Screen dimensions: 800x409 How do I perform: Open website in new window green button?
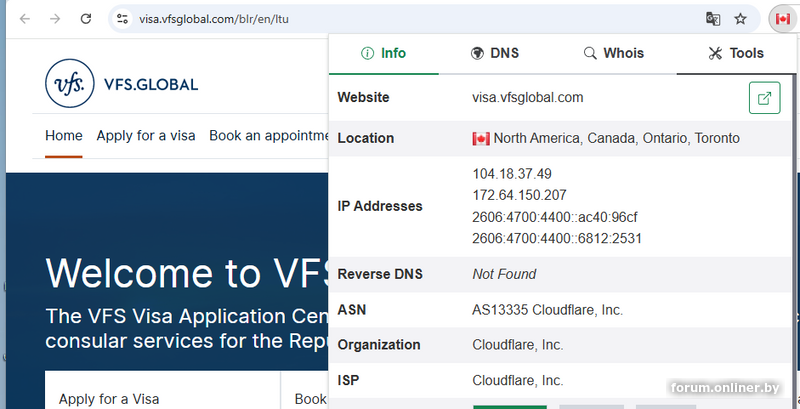coord(764,98)
